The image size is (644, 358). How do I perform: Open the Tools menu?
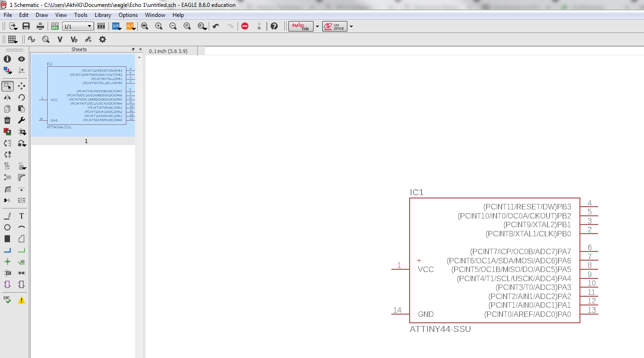[x=81, y=15]
